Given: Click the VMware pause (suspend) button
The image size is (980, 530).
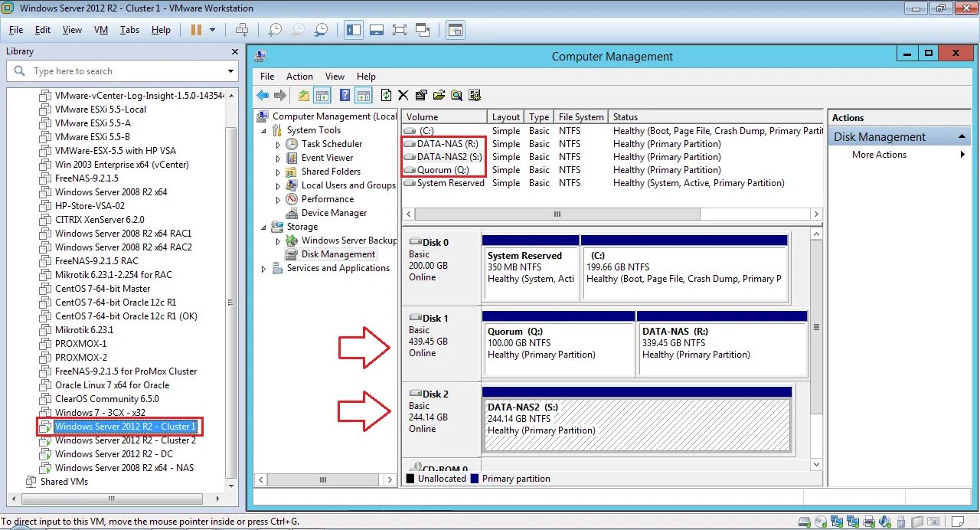Looking at the screenshot, I should coord(196,30).
